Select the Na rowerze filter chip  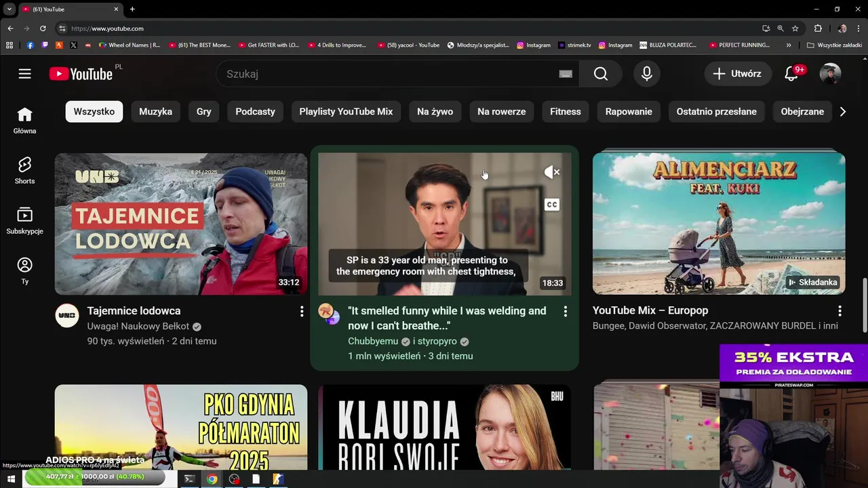tap(501, 112)
